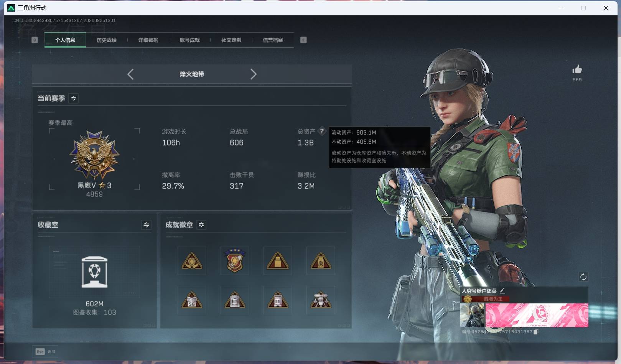View the 信誉档案 tab
This screenshot has height=364, width=621.
(273, 40)
